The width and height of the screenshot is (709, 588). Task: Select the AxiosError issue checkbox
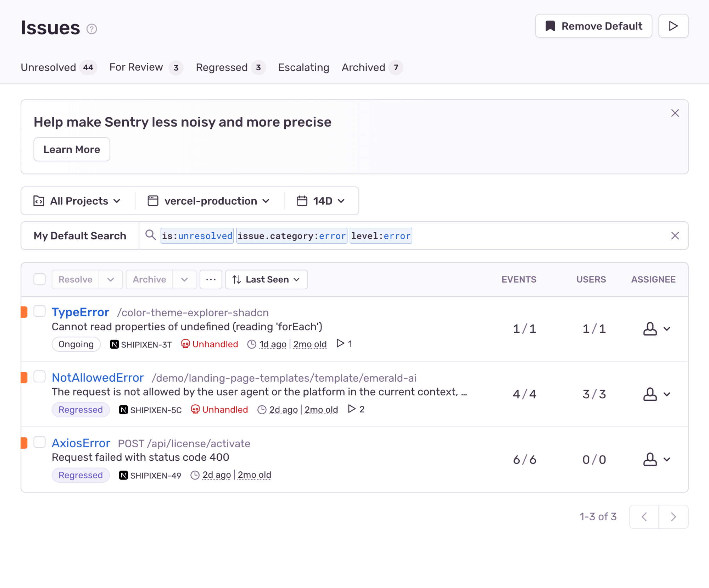(40, 442)
